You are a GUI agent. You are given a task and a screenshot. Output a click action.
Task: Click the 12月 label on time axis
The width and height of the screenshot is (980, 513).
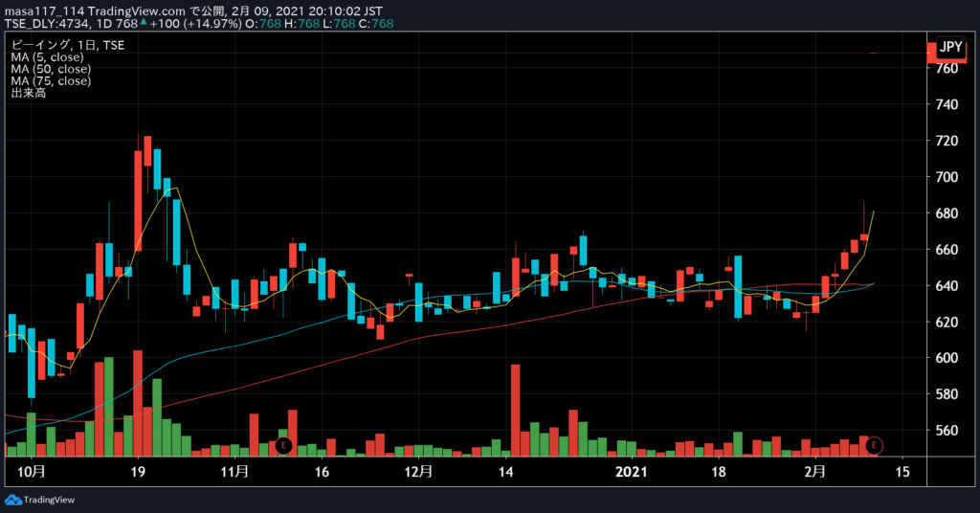click(x=418, y=471)
